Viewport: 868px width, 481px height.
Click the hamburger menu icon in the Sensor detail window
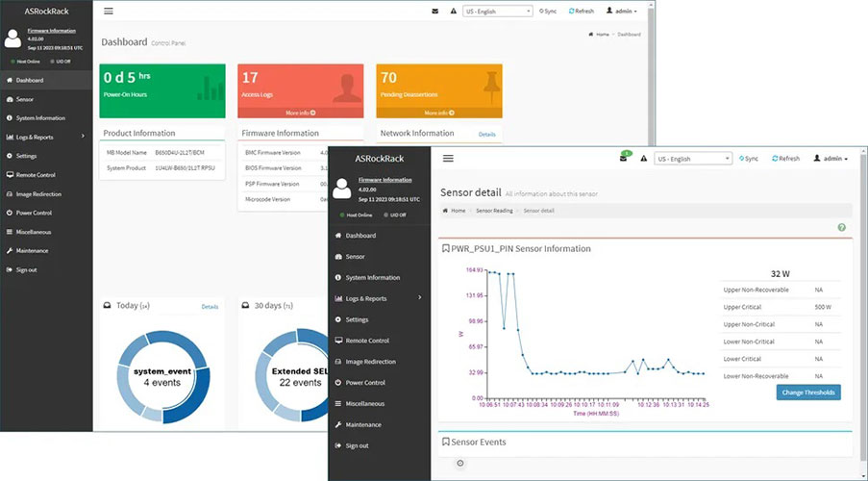click(448, 159)
